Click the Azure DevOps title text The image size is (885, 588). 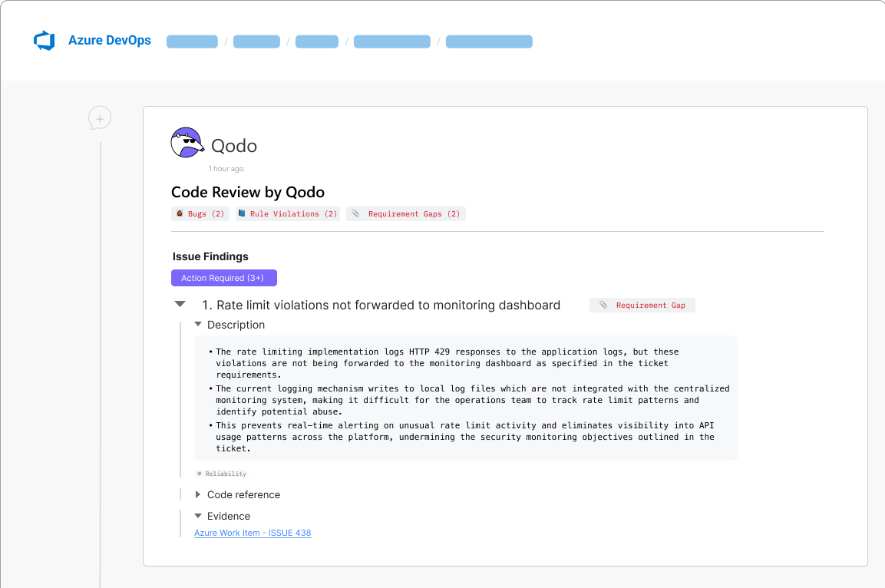[x=110, y=41]
